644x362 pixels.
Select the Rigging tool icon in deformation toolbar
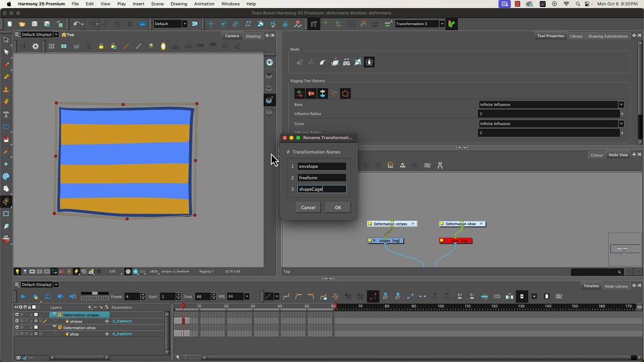[x=314, y=24]
